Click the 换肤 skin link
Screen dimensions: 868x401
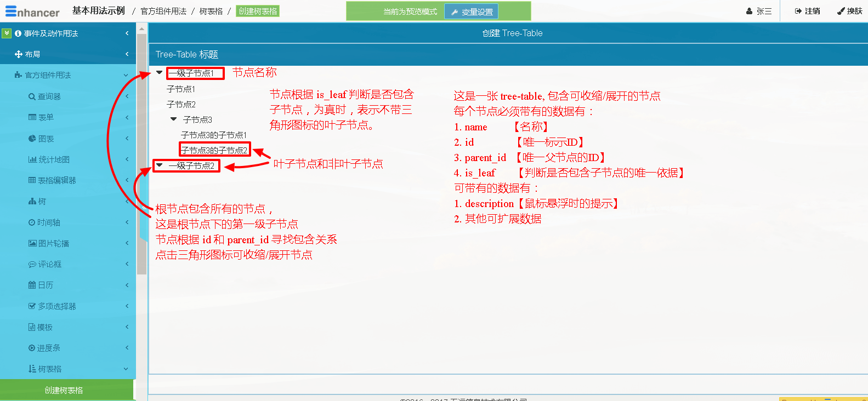[850, 11]
